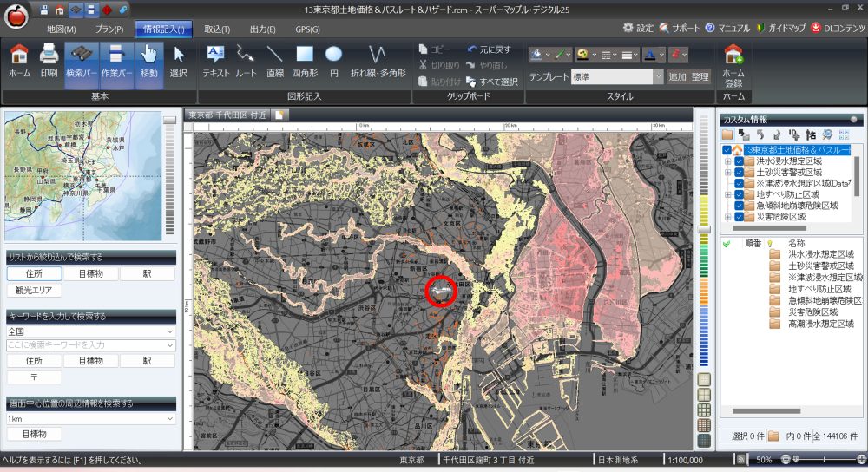Viewport: 868px width, 472px height.
Task: Click the 観光エリア button
Action: tap(34, 291)
